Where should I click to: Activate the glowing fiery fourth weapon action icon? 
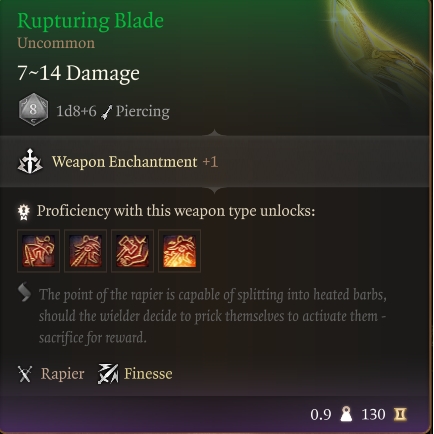(x=179, y=251)
